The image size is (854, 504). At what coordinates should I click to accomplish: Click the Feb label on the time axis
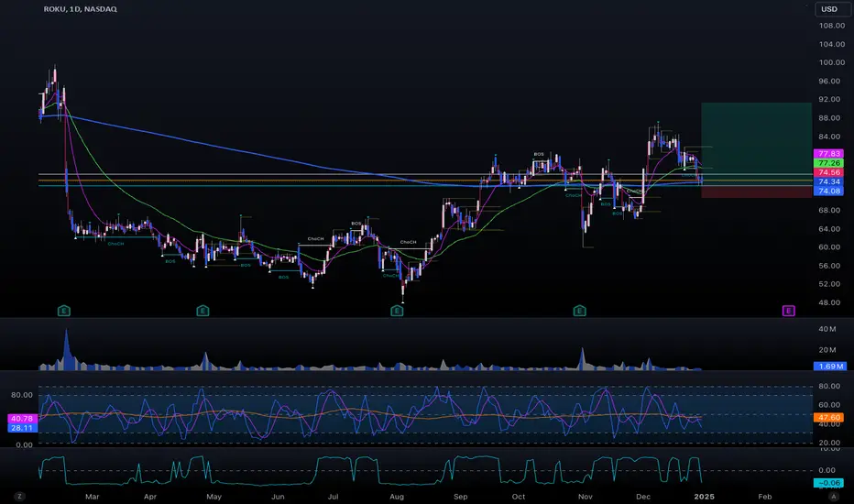(765, 497)
